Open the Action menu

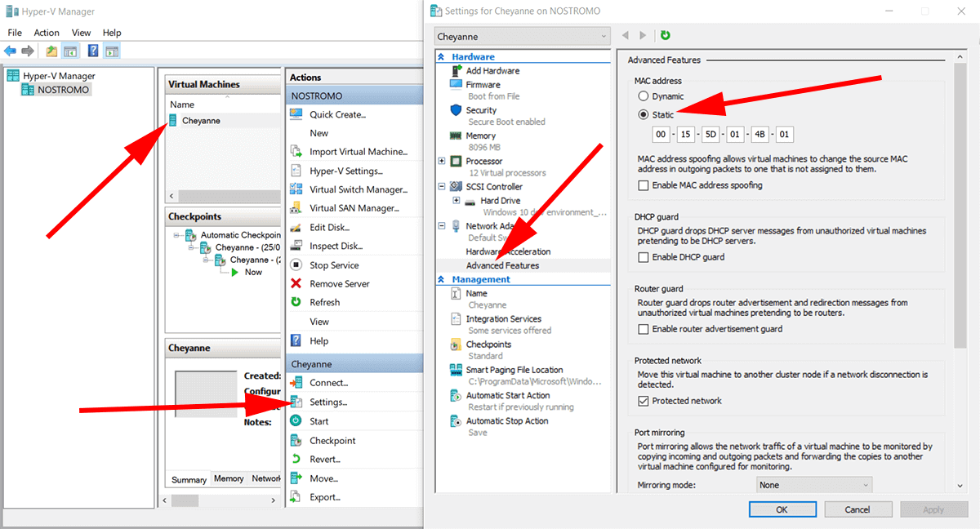[47, 33]
